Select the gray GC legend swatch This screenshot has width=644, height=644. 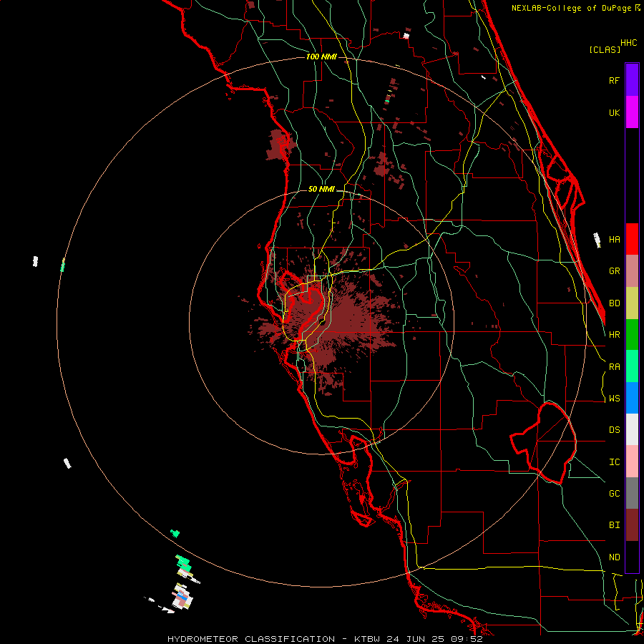632,493
